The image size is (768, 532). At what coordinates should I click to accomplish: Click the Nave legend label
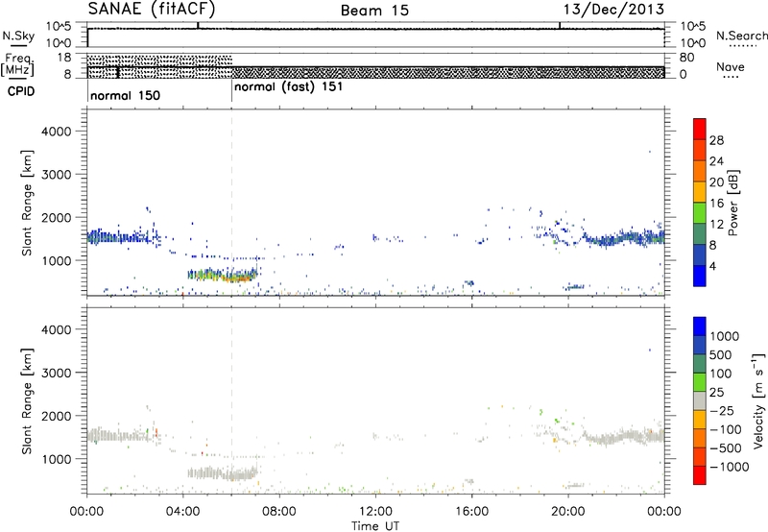coord(731,67)
